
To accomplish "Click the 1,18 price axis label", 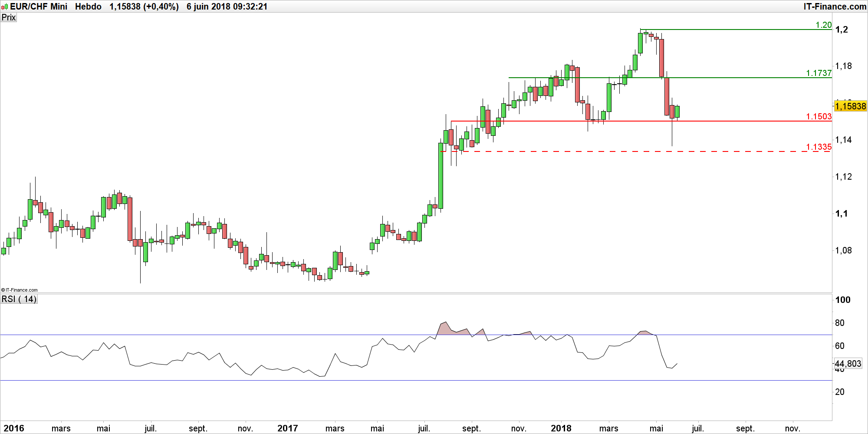I will point(844,66).
